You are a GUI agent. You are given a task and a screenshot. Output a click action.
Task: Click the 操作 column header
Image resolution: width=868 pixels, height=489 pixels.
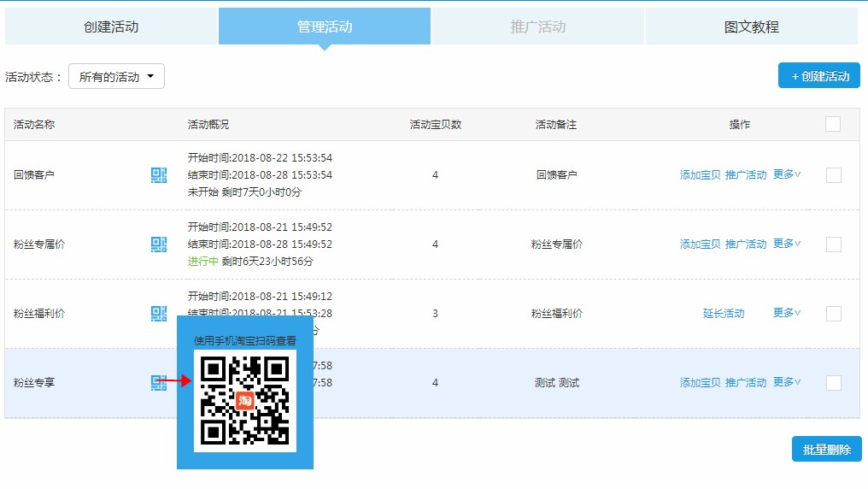740,125
